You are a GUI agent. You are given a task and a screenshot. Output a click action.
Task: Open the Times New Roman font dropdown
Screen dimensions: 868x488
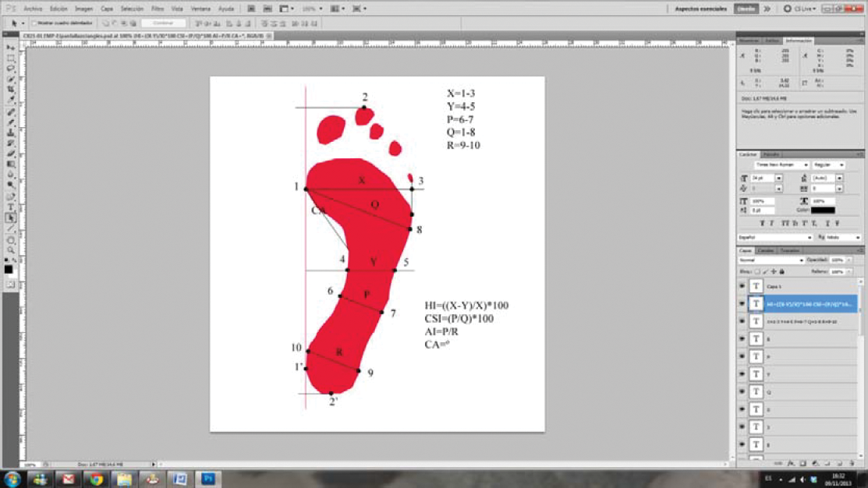781,165
